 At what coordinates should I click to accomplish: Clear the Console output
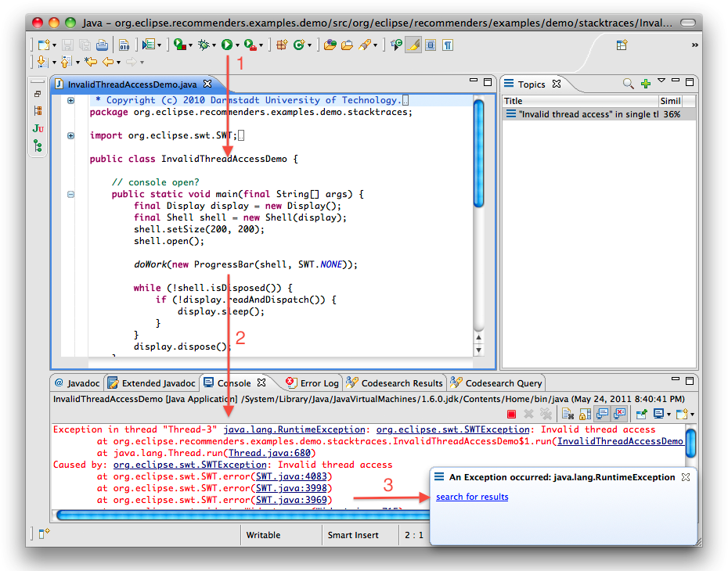pyautogui.click(x=567, y=413)
